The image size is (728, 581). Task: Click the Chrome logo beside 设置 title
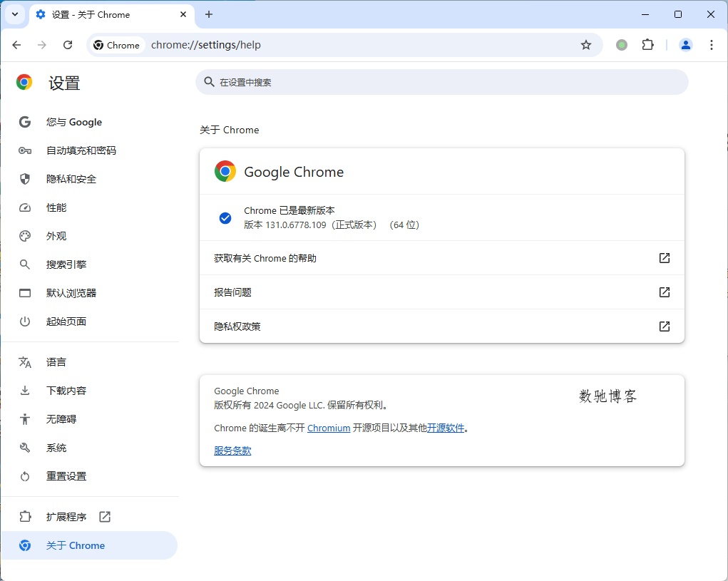24,82
